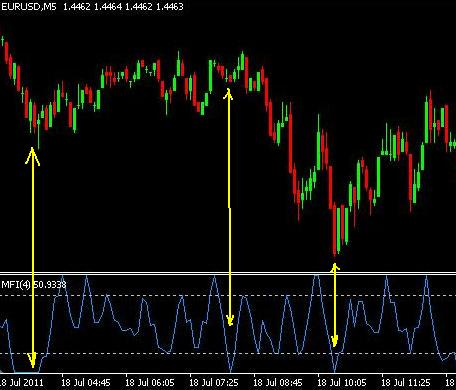456x390 pixels.
Task: Click the EURUSD,M5 chart title text
Action: 28,6
